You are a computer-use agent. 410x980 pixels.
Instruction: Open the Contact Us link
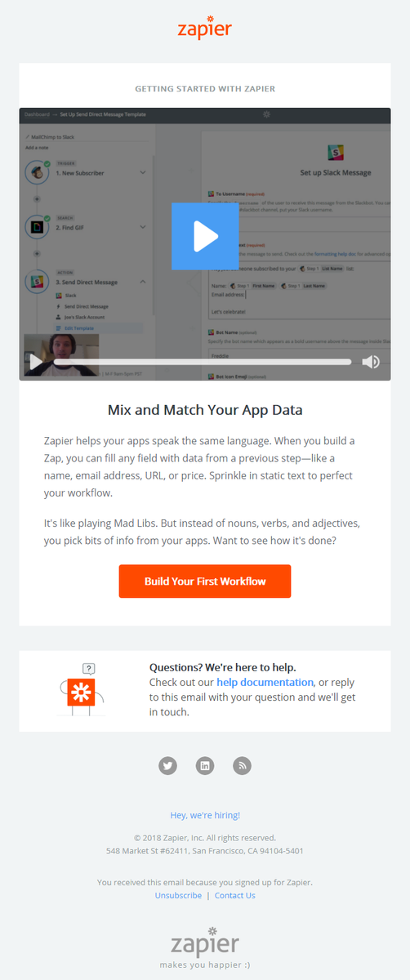[x=235, y=895]
